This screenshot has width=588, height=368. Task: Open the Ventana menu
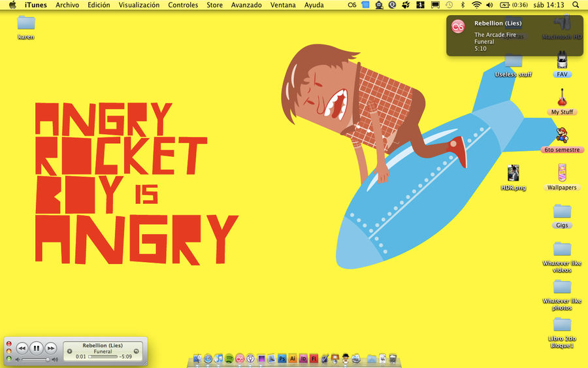(283, 5)
